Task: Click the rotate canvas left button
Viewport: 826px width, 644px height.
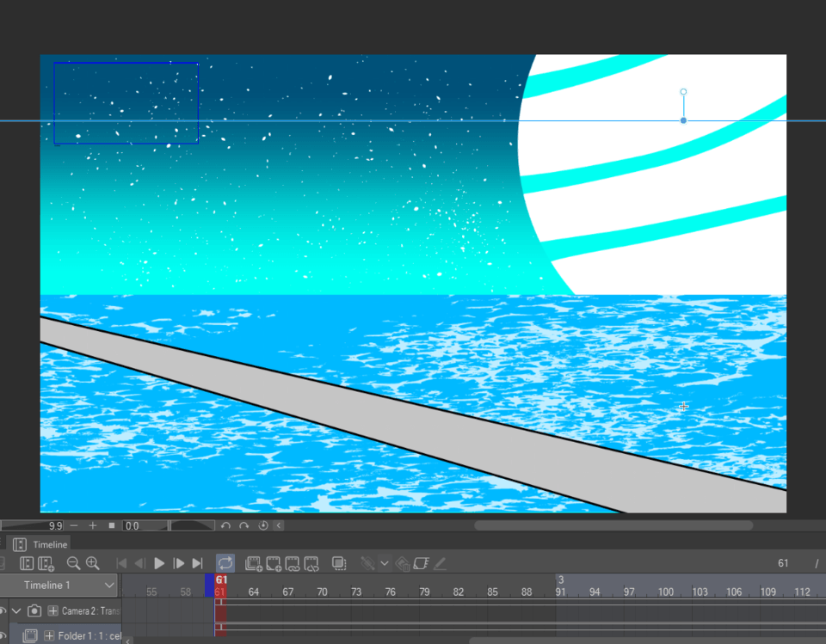Action: [225, 525]
